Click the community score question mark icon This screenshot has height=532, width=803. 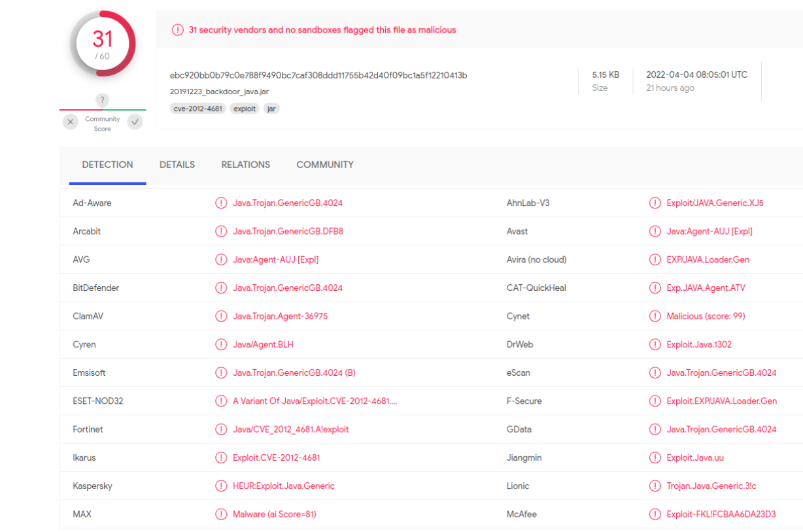pyautogui.click(x=102, y=100)
